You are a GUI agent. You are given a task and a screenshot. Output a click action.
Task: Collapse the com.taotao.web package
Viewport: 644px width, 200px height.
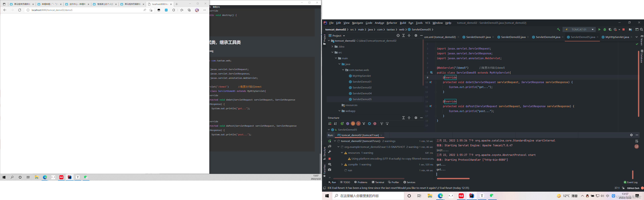343,70
